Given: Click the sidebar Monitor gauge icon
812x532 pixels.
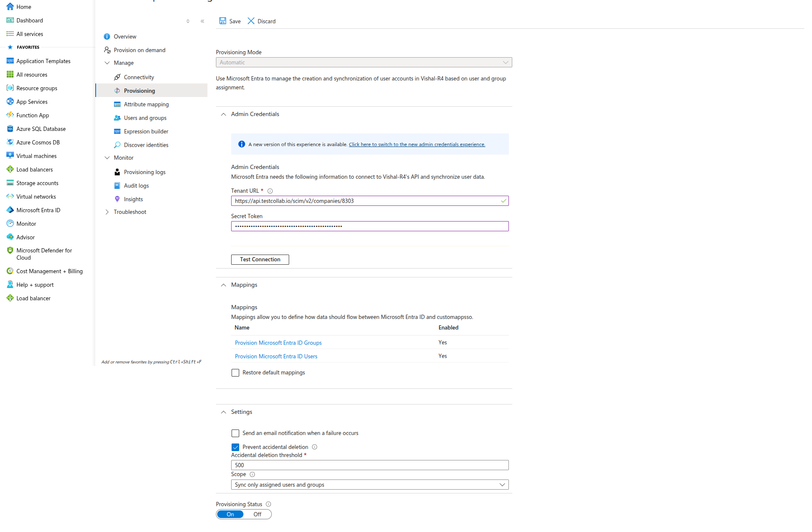Looking at the screenshot, I should click(x=10, y=223).
